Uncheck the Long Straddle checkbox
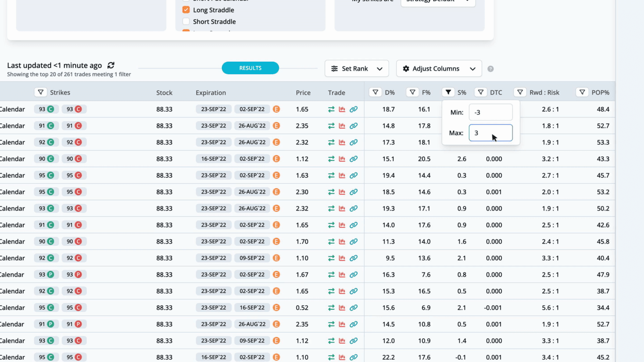Image resolution: width=644 pixels, height=362 pixels. pos(186,10)
